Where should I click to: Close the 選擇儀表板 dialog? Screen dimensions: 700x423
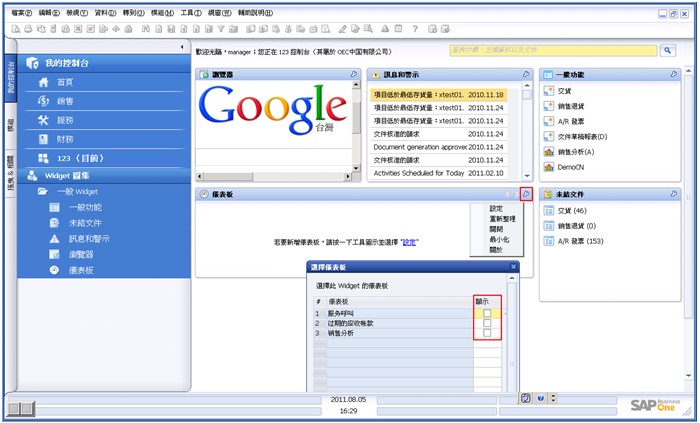(x=513, y=266)
